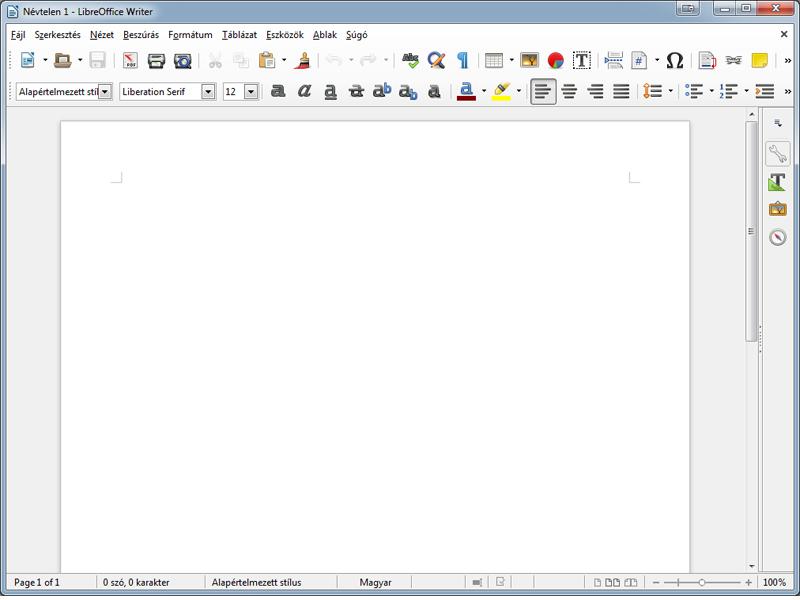Click the Undo arrow
Image resolution: width=800 pixels, height=600 pixels.
click(x=334, y=60)
